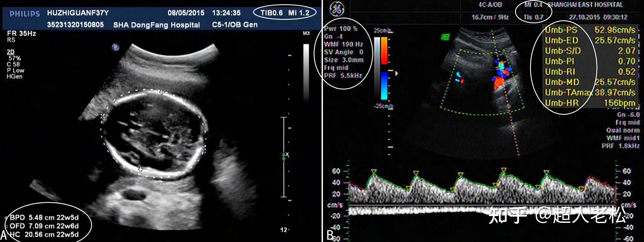Click the M3 map label
The image size is (644, 242).
(x=306, y=33)
